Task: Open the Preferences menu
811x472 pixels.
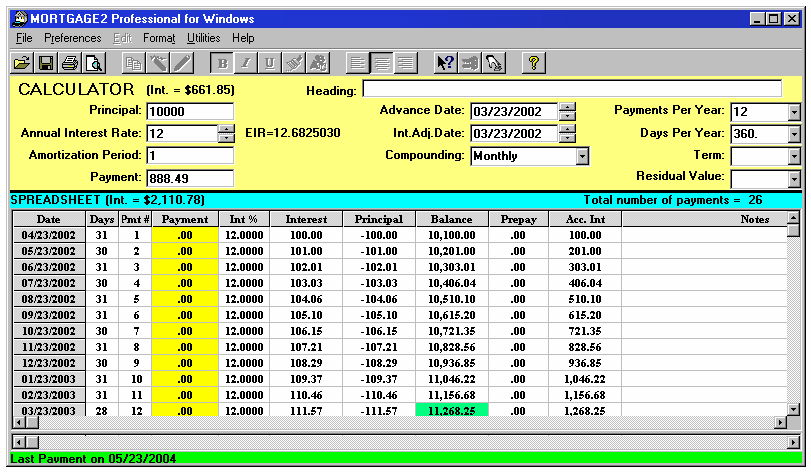Action: coord(72,38)
